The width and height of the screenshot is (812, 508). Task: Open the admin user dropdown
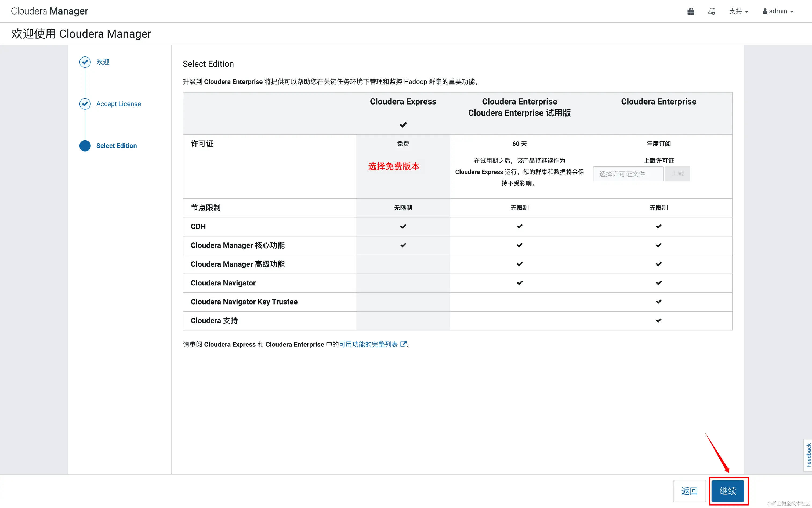click(778, 11)
